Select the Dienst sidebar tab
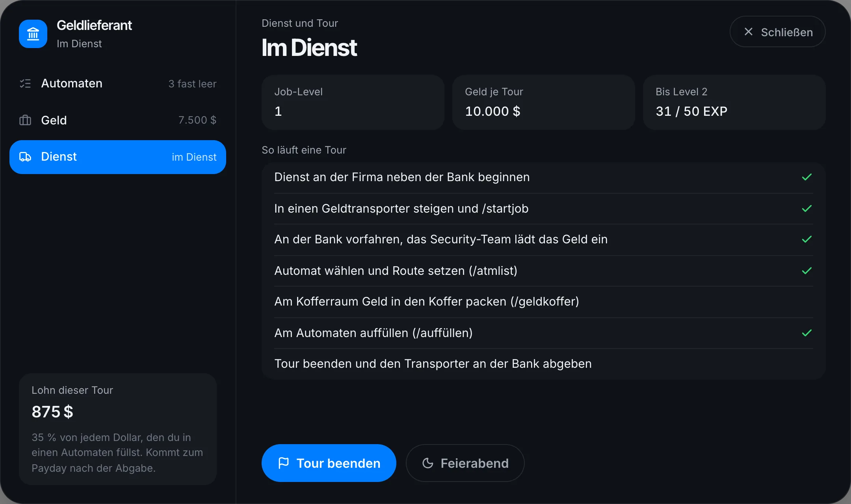 pos(118,157)
